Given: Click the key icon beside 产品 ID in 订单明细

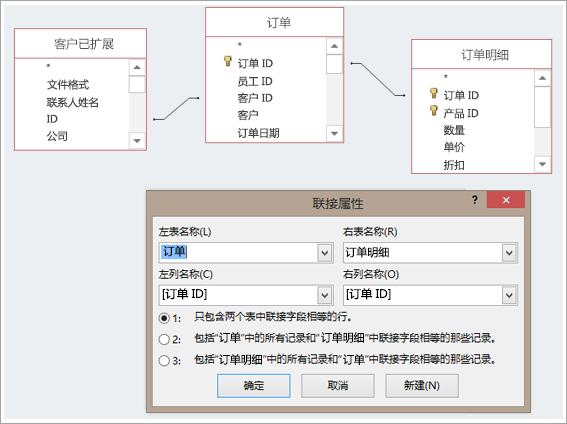Looking at the screenshot, I should click(434, 110).
